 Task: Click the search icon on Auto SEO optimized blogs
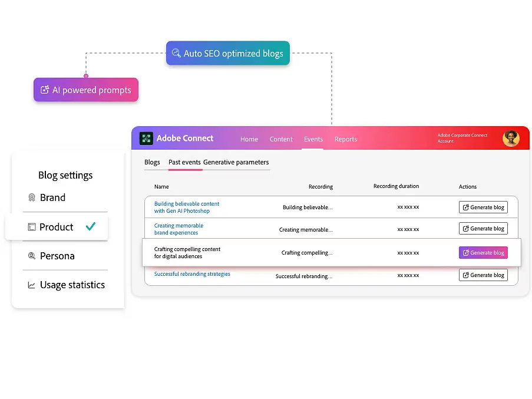(x=177, y=52)
